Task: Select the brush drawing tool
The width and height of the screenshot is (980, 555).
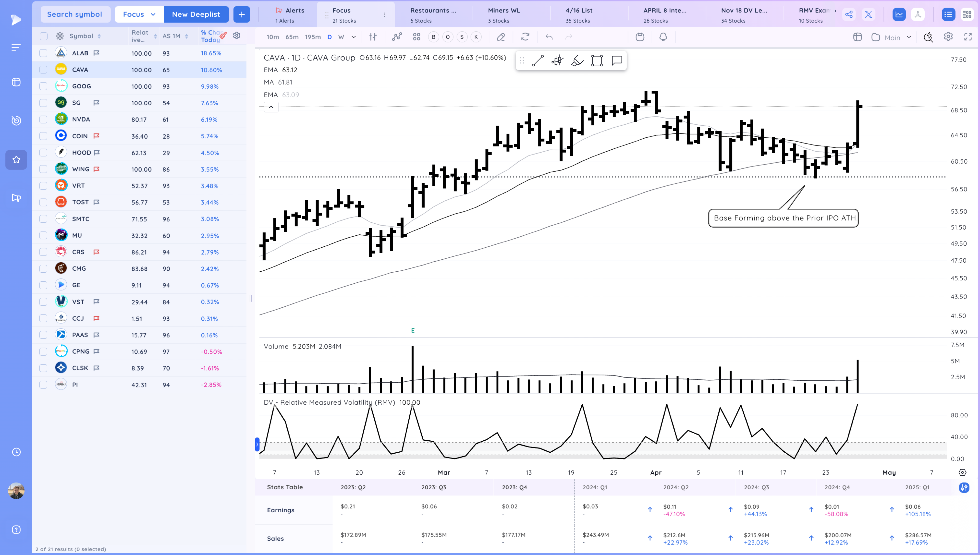Action: (x=577, y=60)
